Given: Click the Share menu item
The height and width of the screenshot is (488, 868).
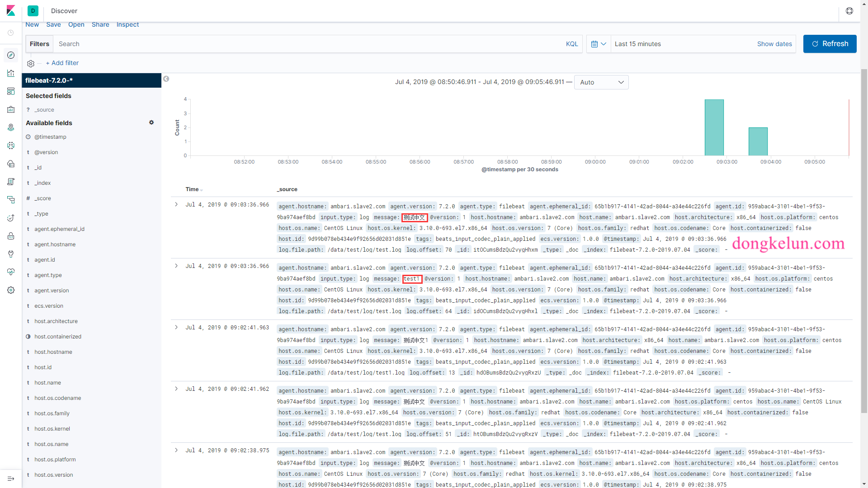Looking at the screenshot, I should tap(100, 24).
